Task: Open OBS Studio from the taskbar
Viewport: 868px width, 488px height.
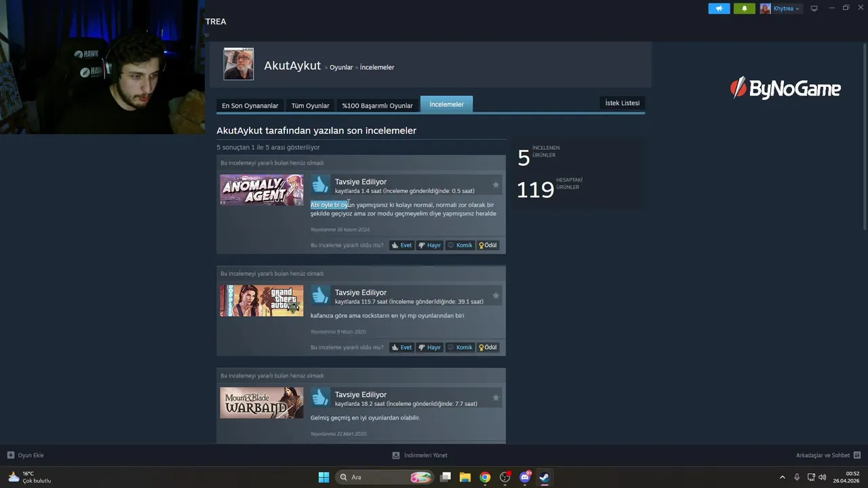Action: pos(505,477)
